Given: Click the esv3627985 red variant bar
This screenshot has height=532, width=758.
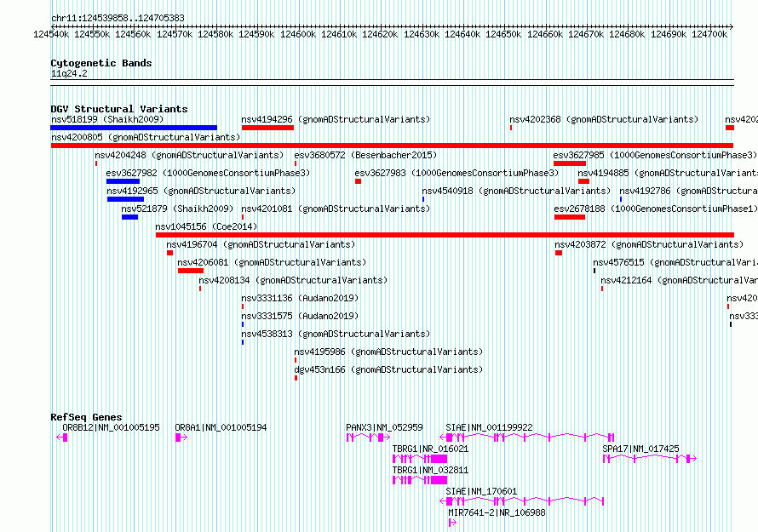Looking at the screenshot, I should point(570,163).
